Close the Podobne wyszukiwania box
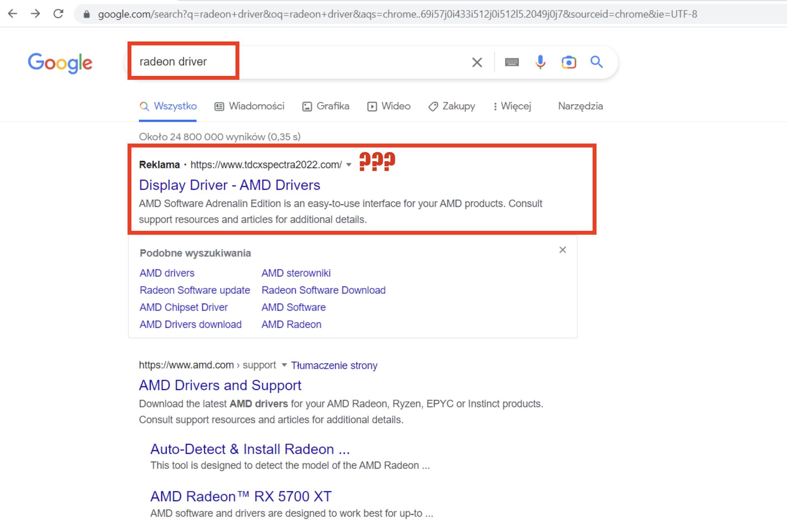Screen dimensions: 787x532 coord(562,250)
